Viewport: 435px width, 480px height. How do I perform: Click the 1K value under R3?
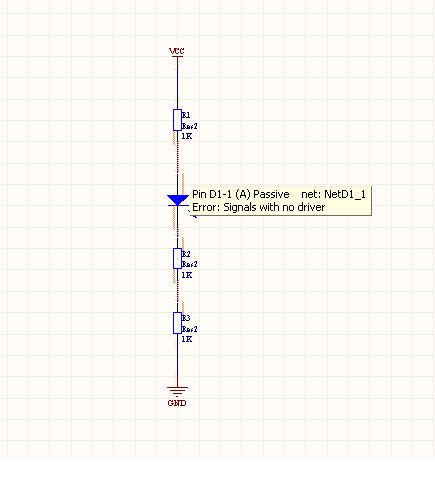coord(187,339)
